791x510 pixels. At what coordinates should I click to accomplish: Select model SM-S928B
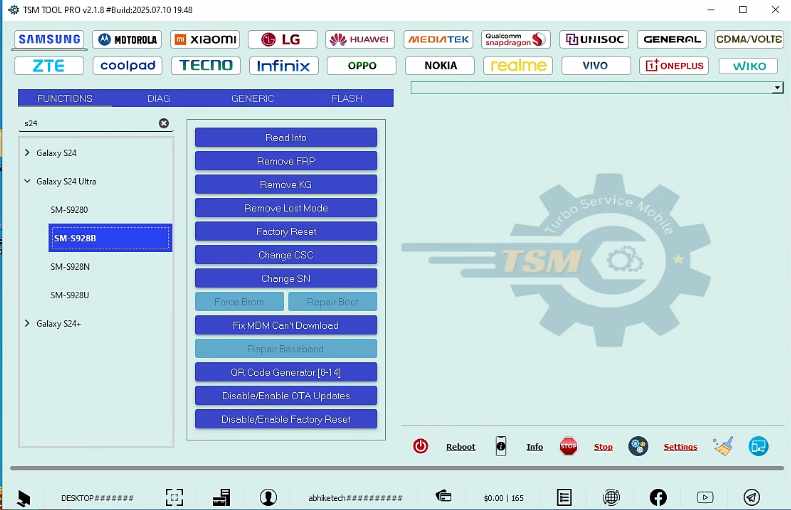click(110, 238)
